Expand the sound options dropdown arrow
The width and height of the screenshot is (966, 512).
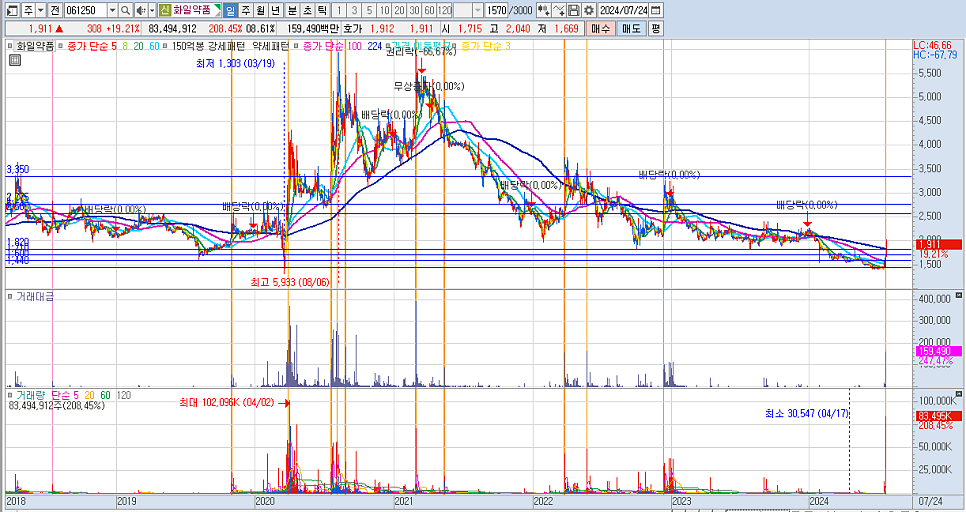tap(153, 10)
